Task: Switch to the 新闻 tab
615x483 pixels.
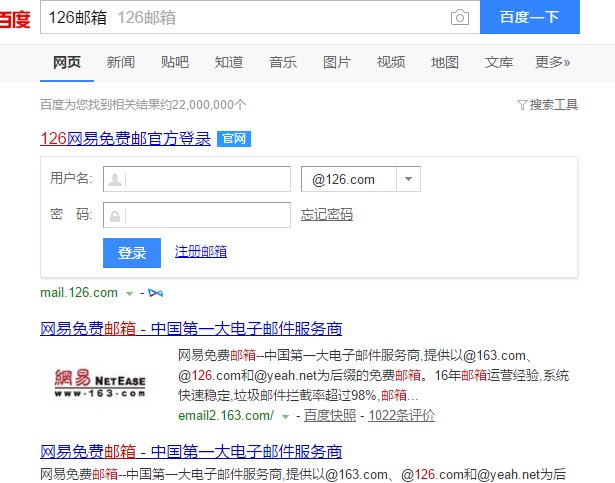Action: coord(120,62)
